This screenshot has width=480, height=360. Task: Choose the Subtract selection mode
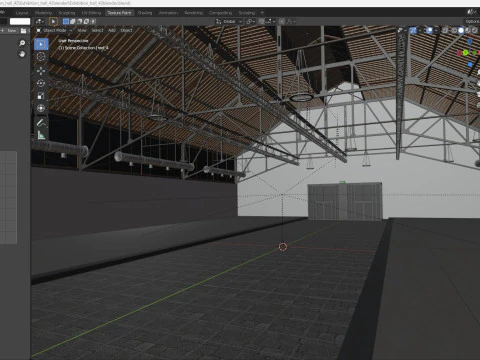coord(79,21)
